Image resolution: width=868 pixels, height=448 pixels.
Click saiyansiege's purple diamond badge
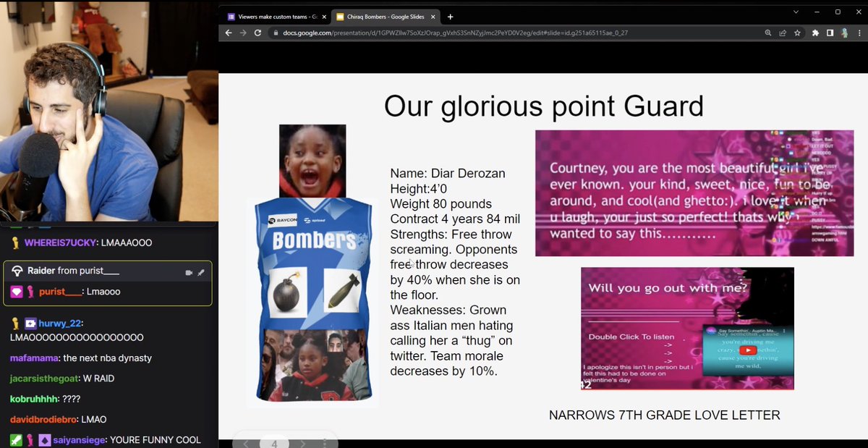pyautogui.click(x=45, y=440)
